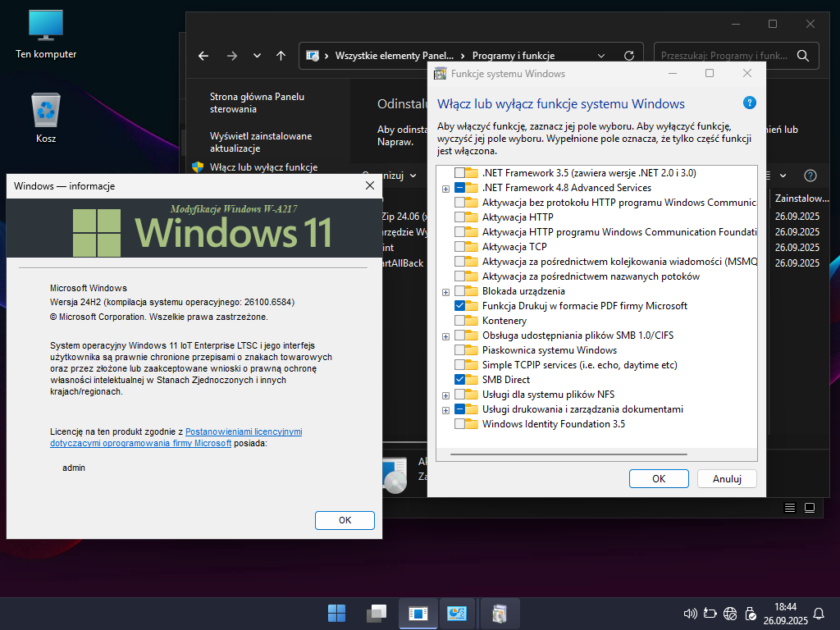Image resolution: width=840 pixels, height=630 pixels.
Task: Uncheck SMB Direct feature
Action: [459, 380]
